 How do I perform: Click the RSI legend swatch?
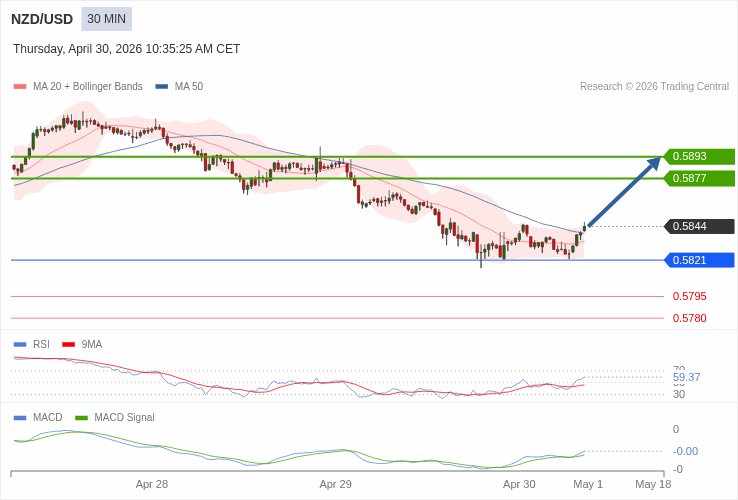click(x=19, y=345)
